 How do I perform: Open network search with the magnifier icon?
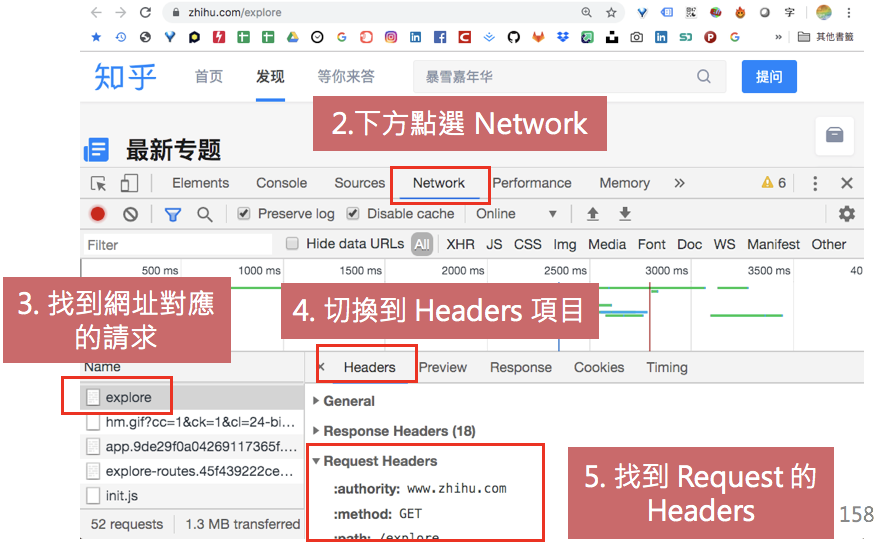pyautogui.click(x=204, y=215)
